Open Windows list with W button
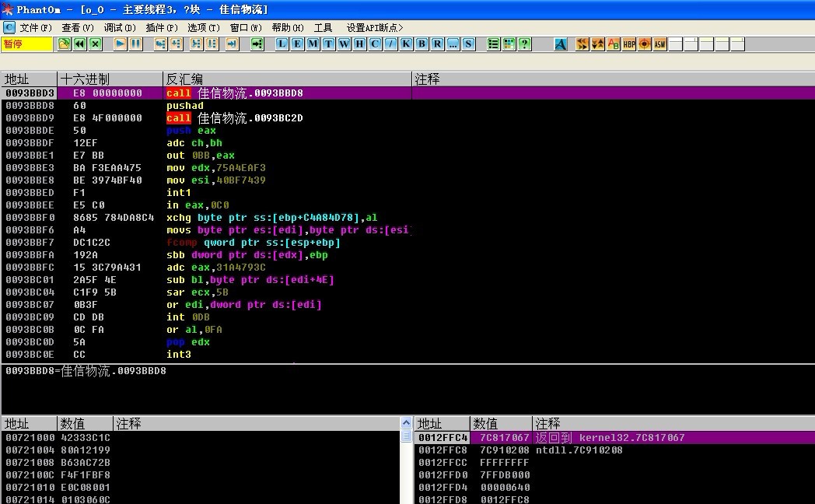The width and height of the screenshot is (815, 504). tap(344, 44)
